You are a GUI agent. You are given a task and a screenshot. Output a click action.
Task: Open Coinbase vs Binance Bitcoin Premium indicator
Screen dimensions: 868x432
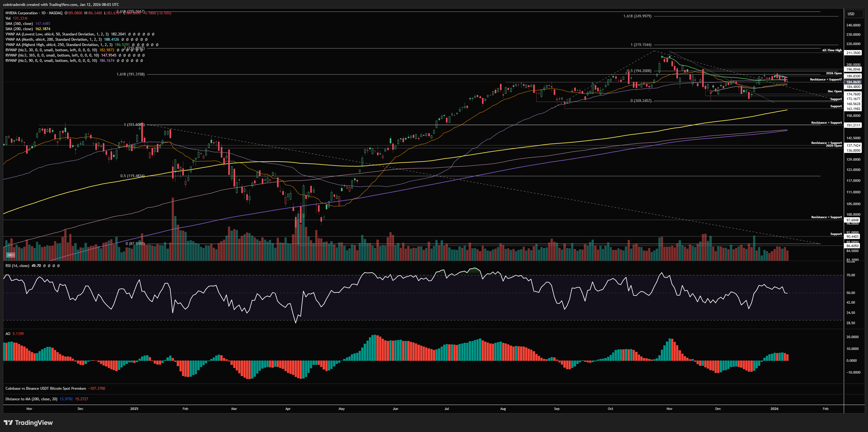pyautogui.click(x=45, y=388)
